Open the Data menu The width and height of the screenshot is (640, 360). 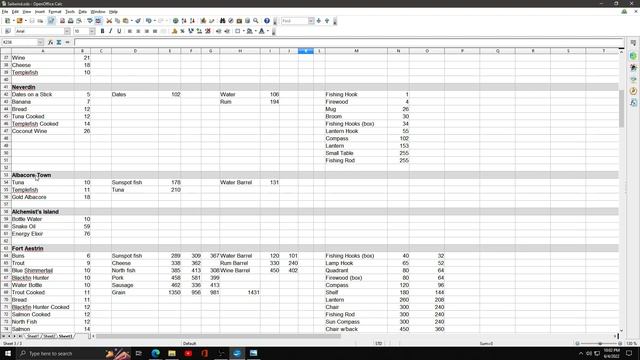82,12
